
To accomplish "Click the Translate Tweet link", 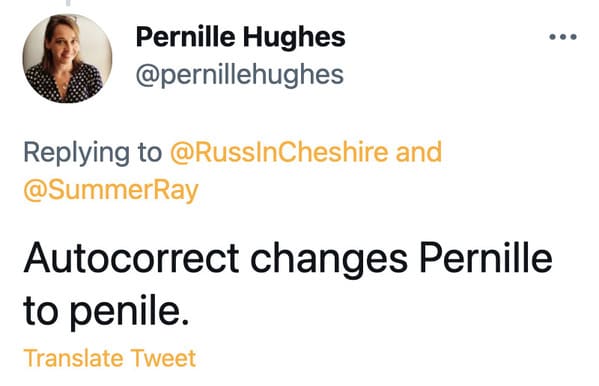I will point(110,358).
